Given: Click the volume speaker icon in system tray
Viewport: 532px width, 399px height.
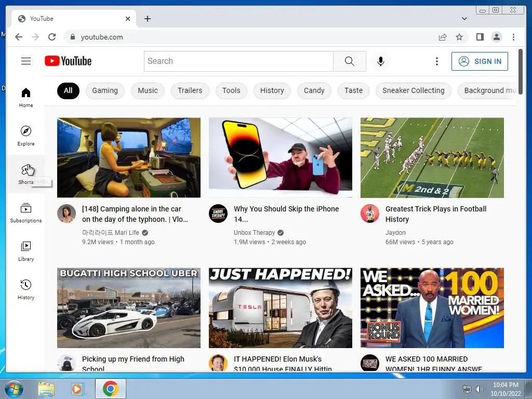Looking at the screenshot, I should pos(479,389).
